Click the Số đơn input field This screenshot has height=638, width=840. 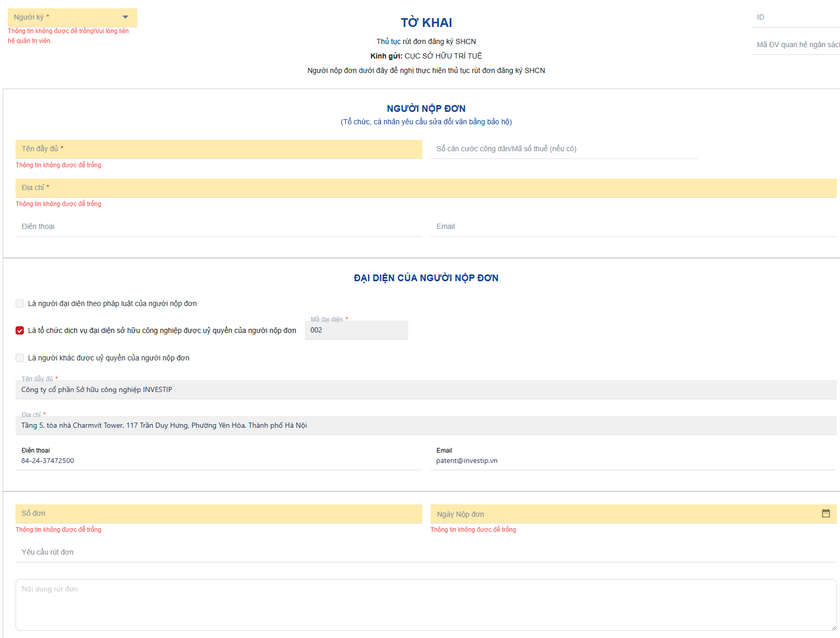pos(218,514)
